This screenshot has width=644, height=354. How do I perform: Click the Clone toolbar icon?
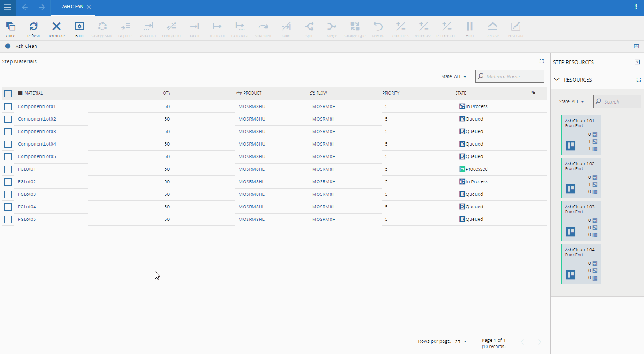click(x=11, y=29)
